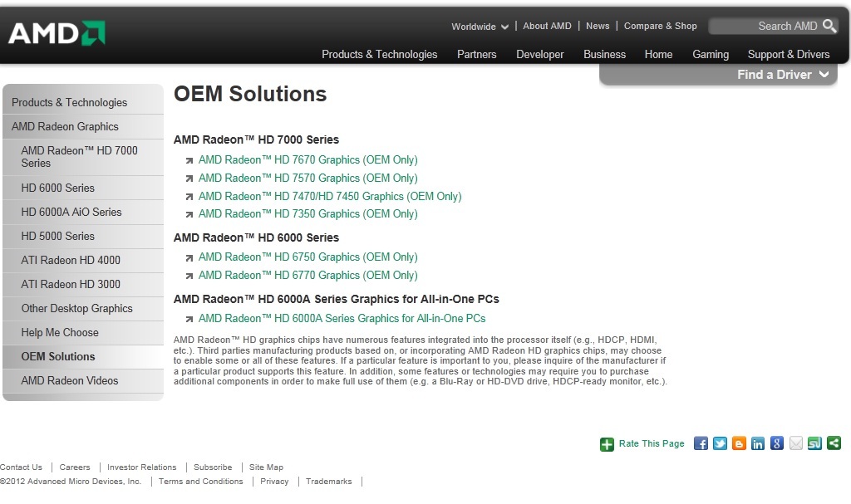Open HD 6000A Series All-in-One PCs link

pyautogui.click(x=342, y=319)
